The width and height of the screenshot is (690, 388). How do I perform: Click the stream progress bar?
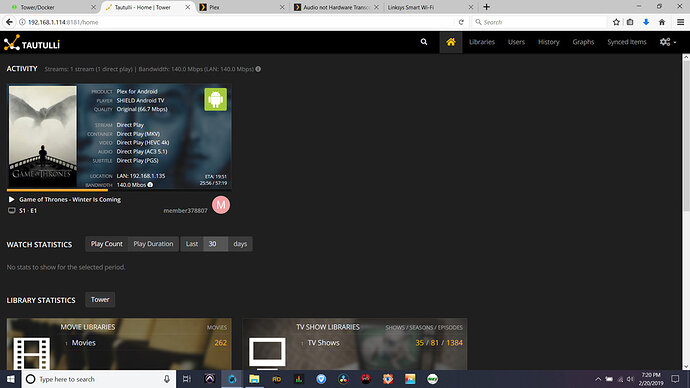[x=119, y=190]
